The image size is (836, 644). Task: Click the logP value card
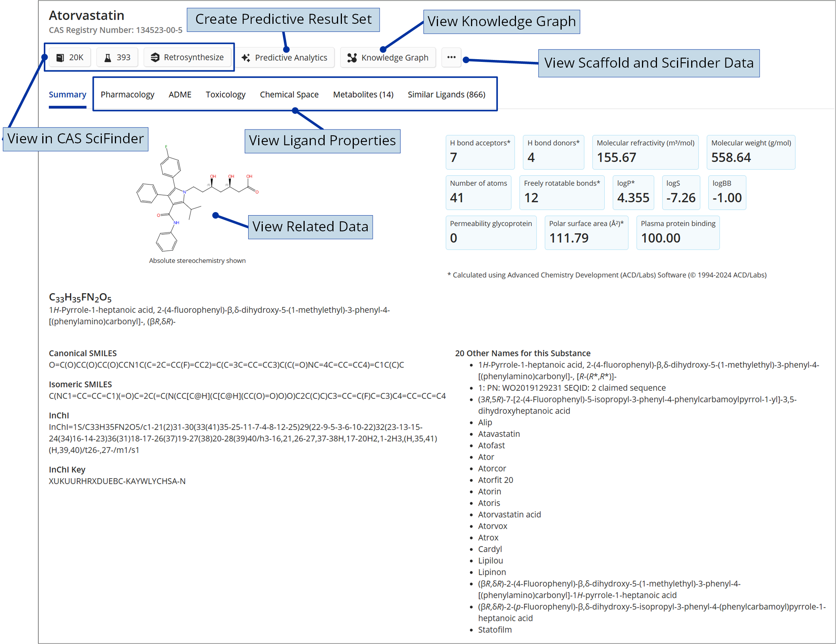pyautogui.click(x=633, y=193)
